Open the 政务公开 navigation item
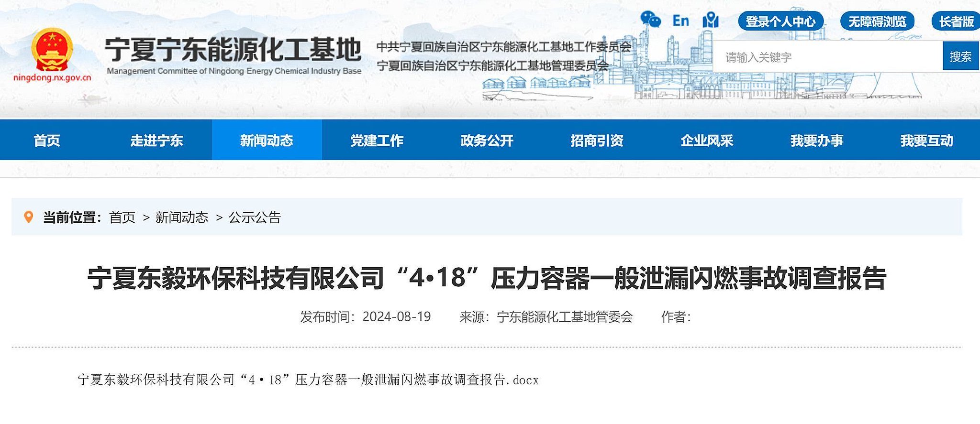The image size is (980, 424). pos(487,141)
